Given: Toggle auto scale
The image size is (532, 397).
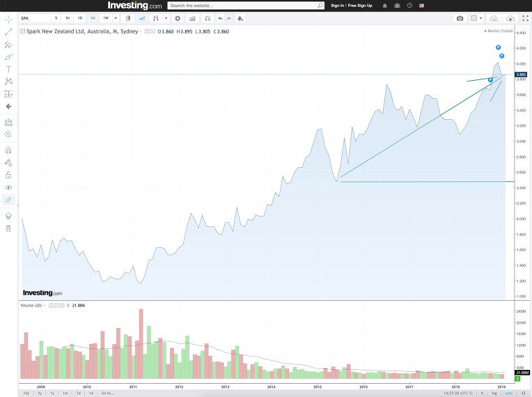Looking at the screenshot, I should point(509,393).
